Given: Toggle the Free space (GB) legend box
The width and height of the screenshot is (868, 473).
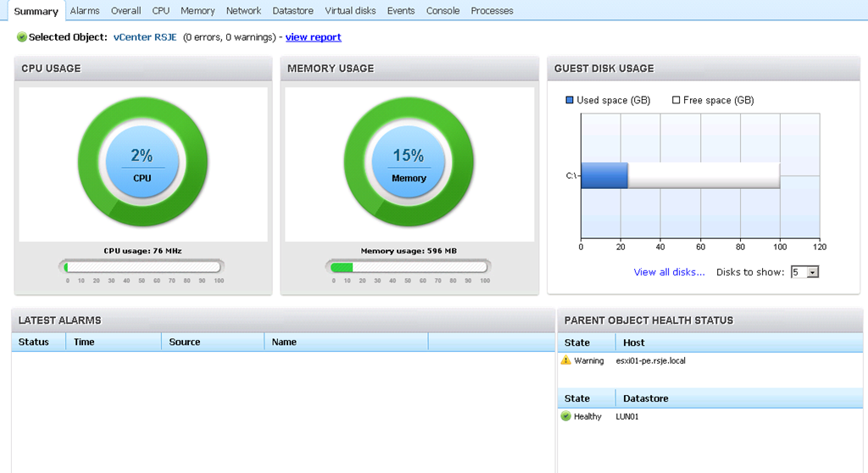Looking at the screenshot, I should coord(676,100).
